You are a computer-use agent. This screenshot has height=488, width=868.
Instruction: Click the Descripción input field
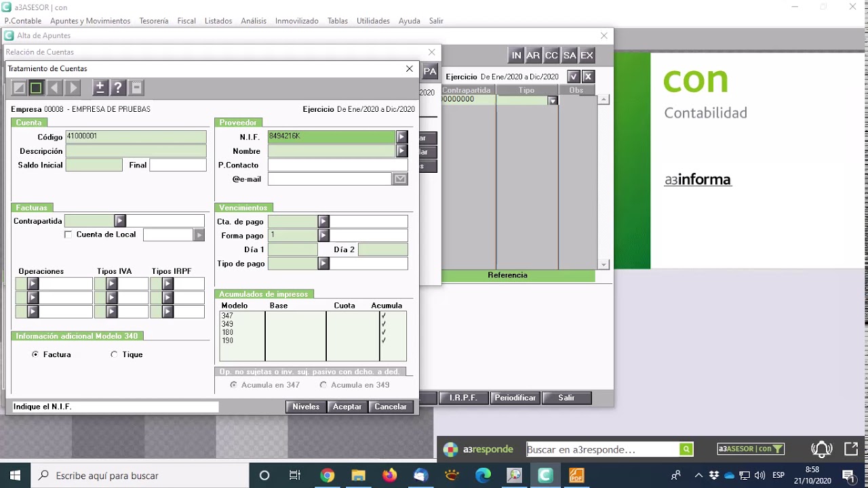(136, 151)
